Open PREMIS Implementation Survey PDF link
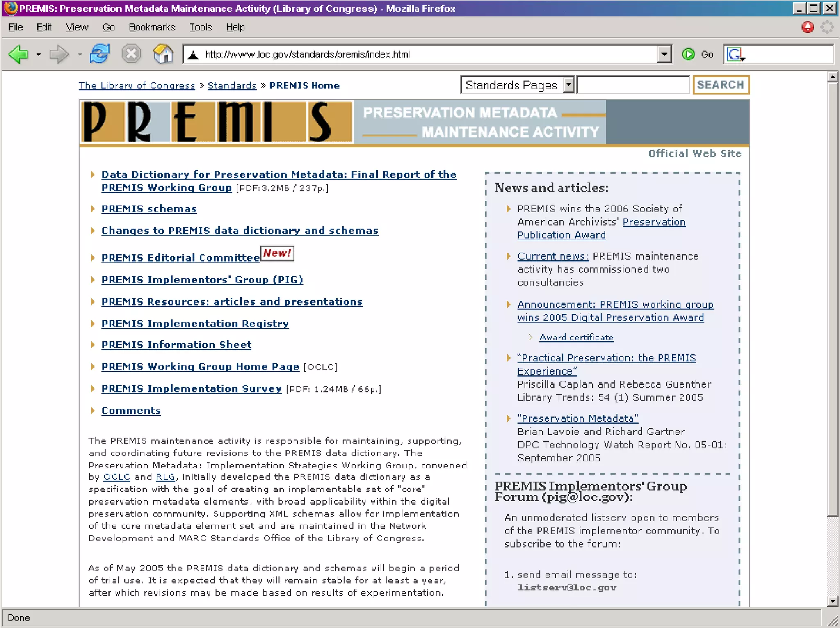 point(192,388)
